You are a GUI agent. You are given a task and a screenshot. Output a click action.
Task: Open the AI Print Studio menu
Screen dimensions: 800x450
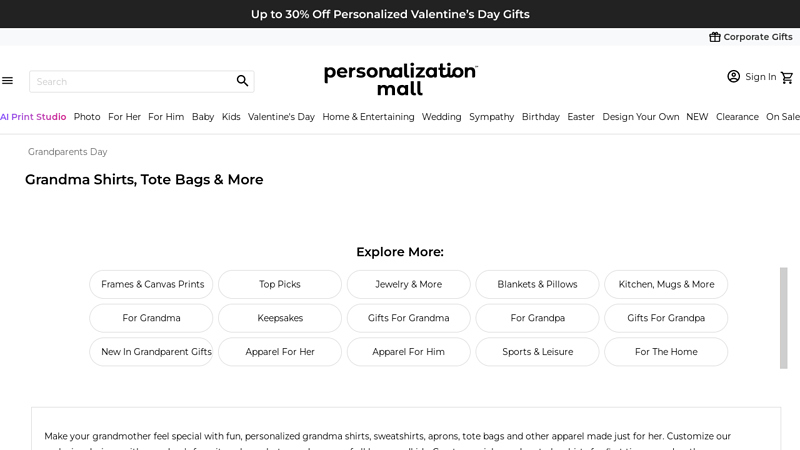point(33,117)
